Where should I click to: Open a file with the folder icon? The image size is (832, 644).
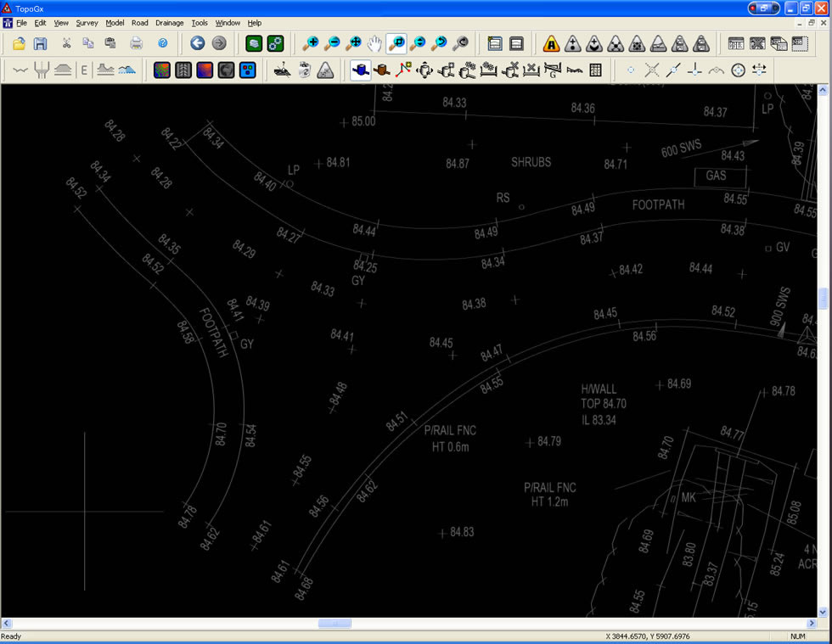tap(19, 43)
